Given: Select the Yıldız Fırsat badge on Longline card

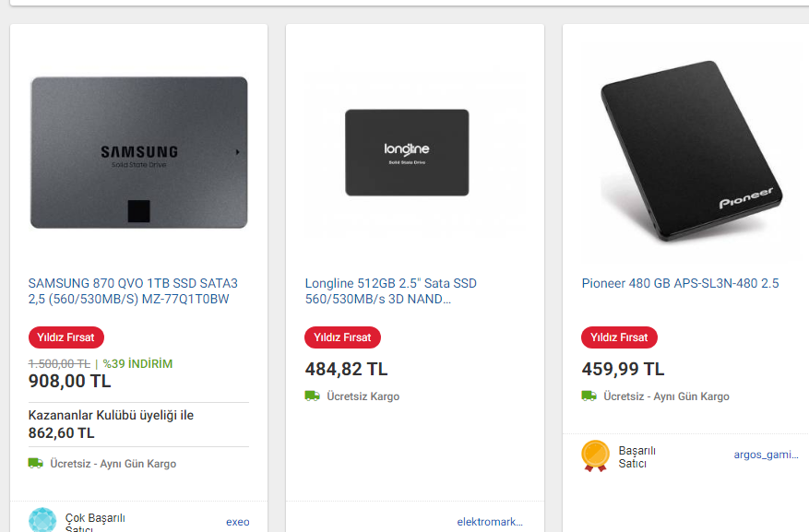Looking at the screenshot, I should click(x=342, y=337).
